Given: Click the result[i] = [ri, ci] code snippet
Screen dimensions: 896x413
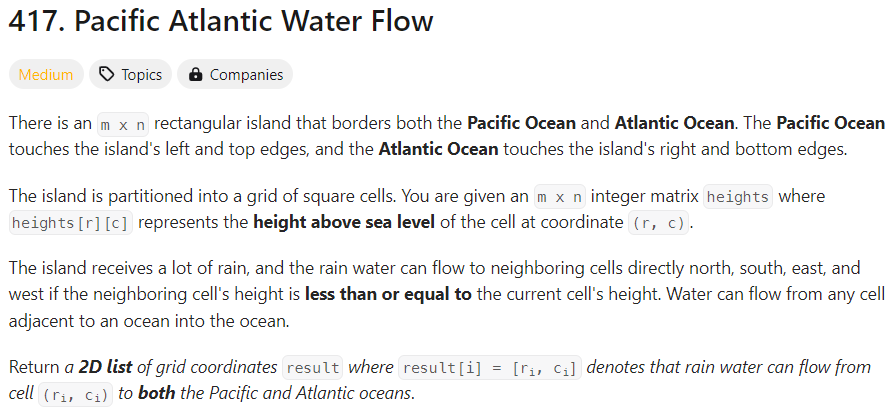Looking at the screenshot, I should (x=490, y=367).
